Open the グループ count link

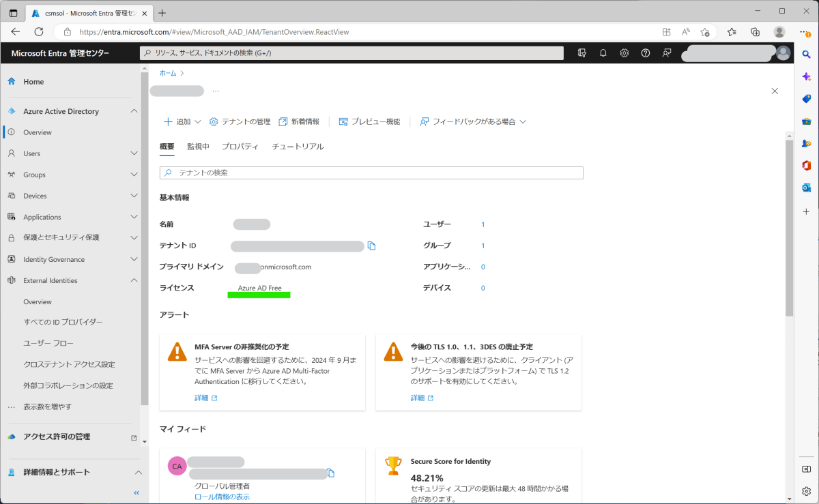click(x=483, y=246)
